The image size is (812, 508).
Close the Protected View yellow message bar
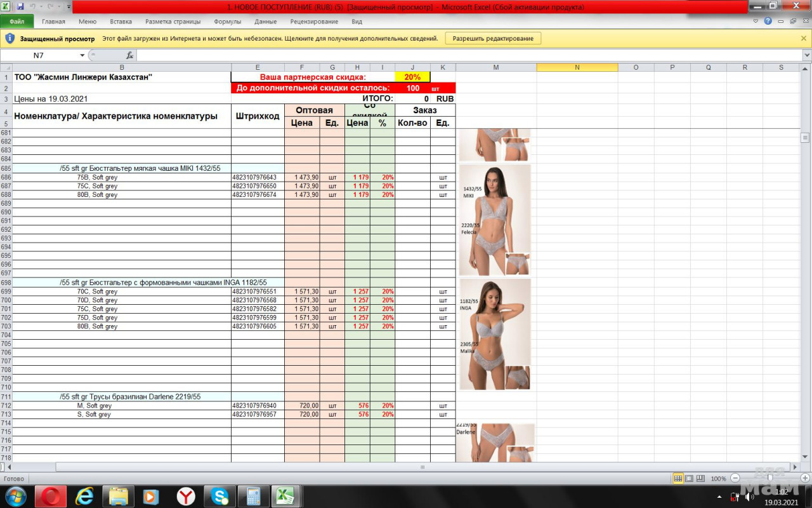click(804, 39)
